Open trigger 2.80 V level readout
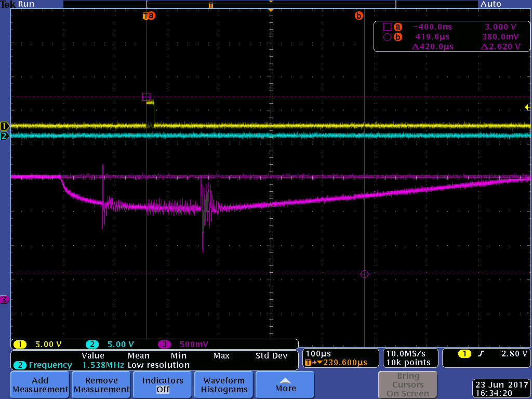Image resolution: width=532 pixels, height=399 pixels. (486, 358)
